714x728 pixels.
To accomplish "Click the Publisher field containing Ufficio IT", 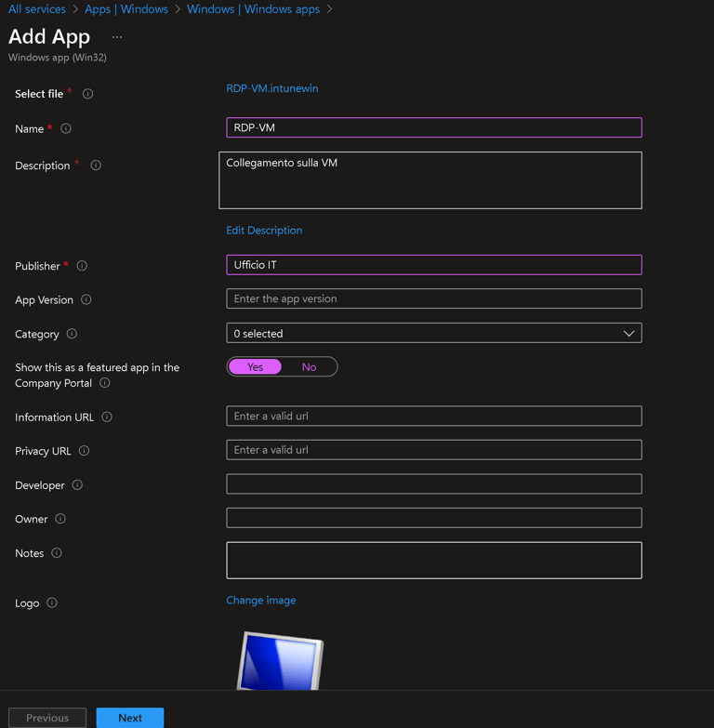I will [434, 265].
